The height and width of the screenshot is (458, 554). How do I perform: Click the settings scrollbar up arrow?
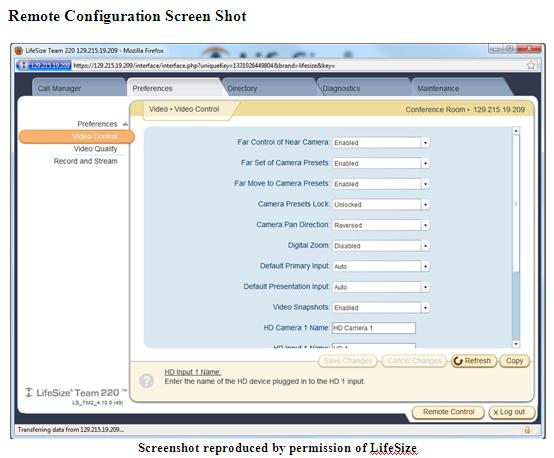[516, 131]
